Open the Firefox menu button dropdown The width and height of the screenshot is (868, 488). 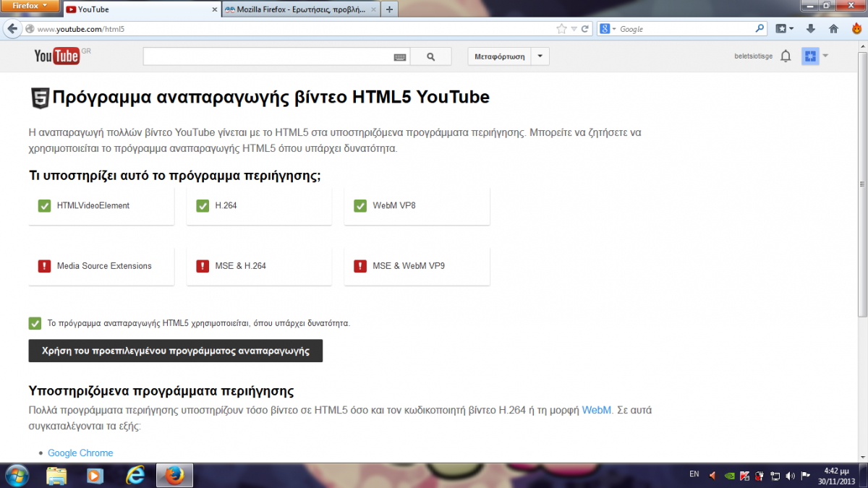point(29,5)
